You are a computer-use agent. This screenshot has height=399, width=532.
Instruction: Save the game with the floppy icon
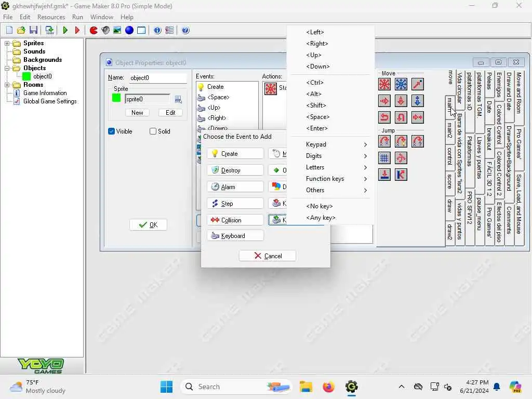coord(33,30)
